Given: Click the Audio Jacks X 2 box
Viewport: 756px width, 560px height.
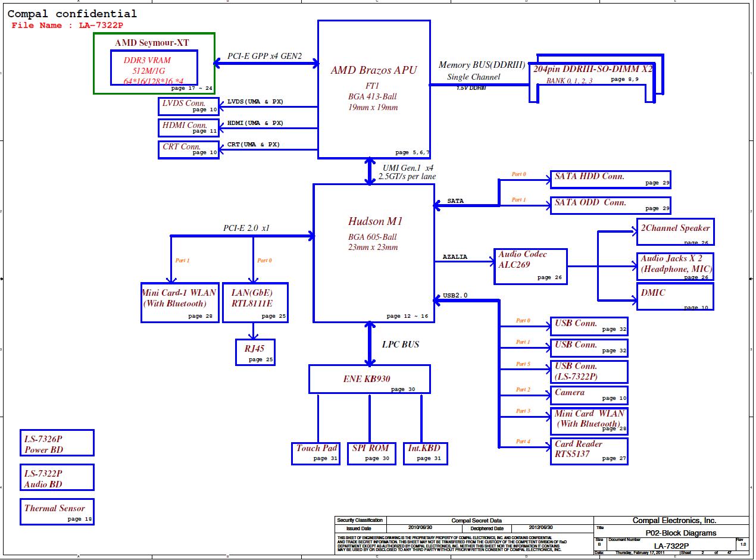Looking at the screenshot, I should [x=675, y=267].
